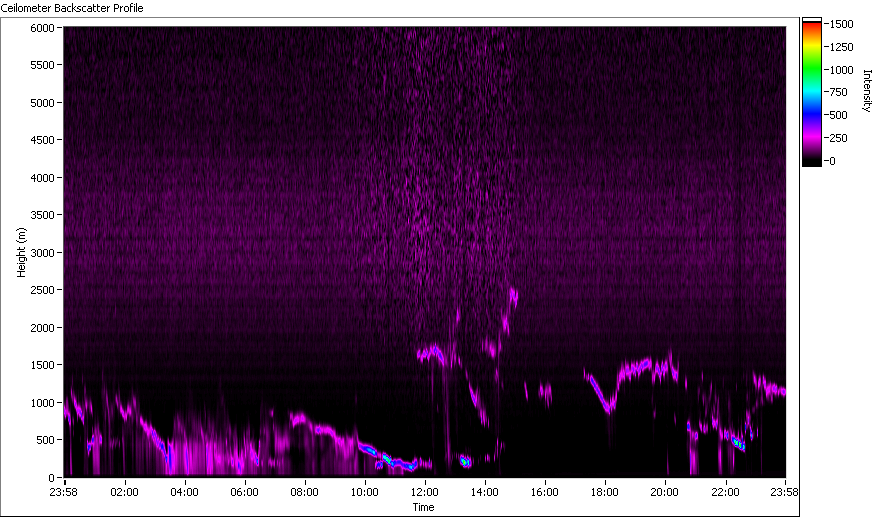This screenshot has height=517, width=876.
Task: Click the 1250 intensity scale label
Action: click(841, 47)
